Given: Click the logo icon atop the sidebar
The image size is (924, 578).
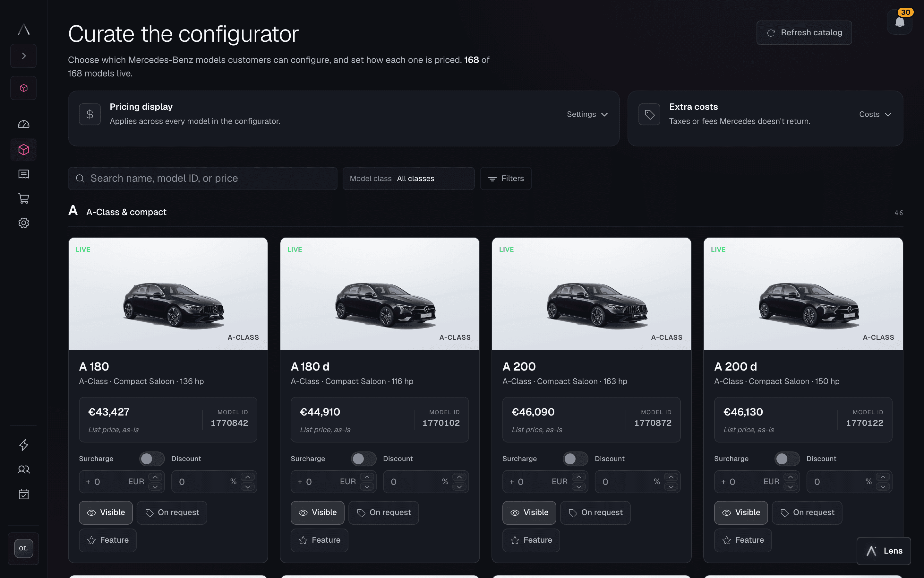Looking at the screenshot, I should tap(24, 29).
